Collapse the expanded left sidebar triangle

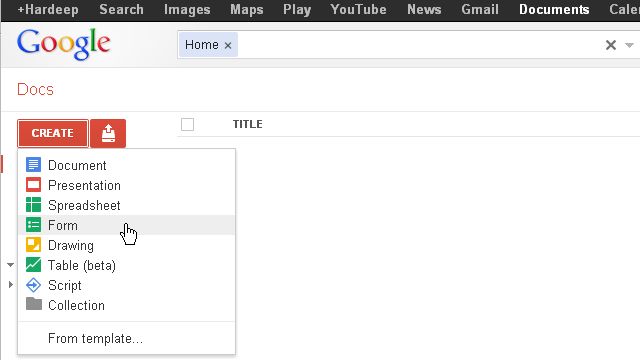coord(10,265)
